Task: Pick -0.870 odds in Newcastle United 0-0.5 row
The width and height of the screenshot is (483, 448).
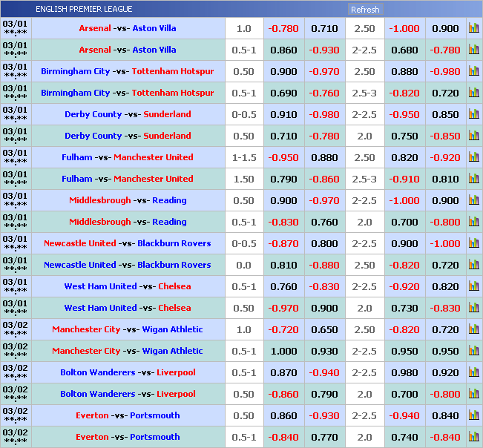Action: (x=283, y=244)
